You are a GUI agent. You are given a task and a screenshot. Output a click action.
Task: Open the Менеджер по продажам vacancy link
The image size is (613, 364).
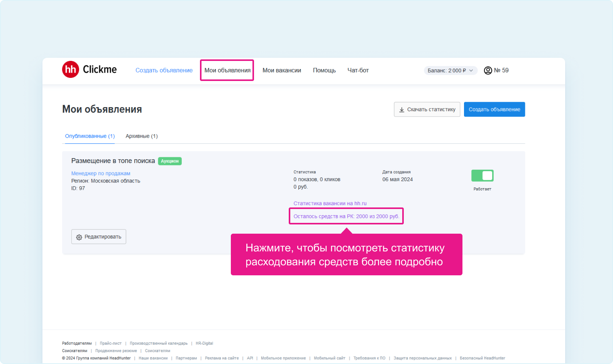coord(101,174)
